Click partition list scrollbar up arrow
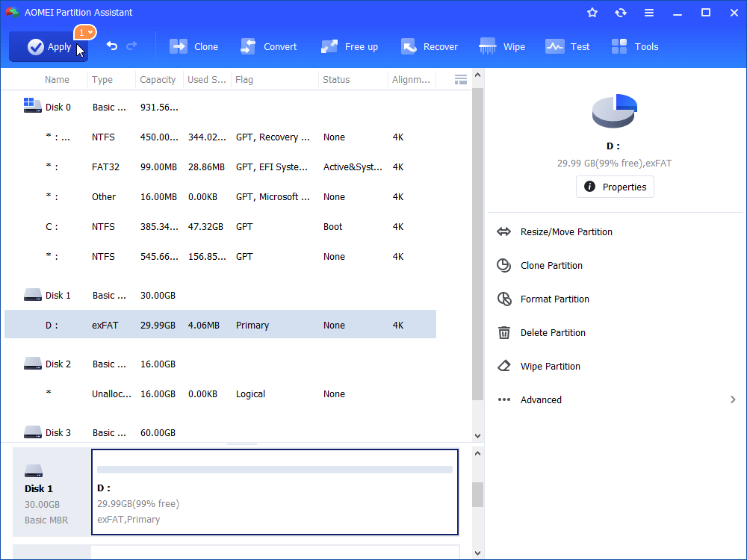Image resolution: width=747 pixels, height=560 pixels. click(478, 75)
